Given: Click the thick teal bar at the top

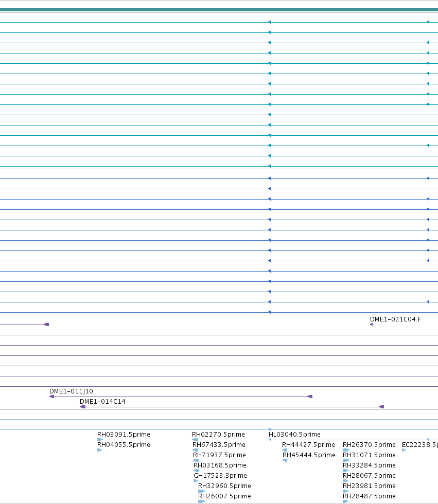Looking at the screenshot, I should (219, 10).
